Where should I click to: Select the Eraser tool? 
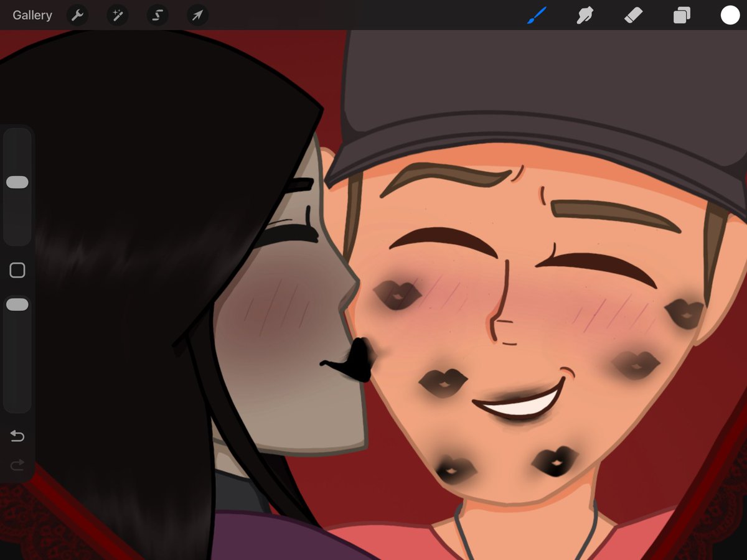(633, 15)
